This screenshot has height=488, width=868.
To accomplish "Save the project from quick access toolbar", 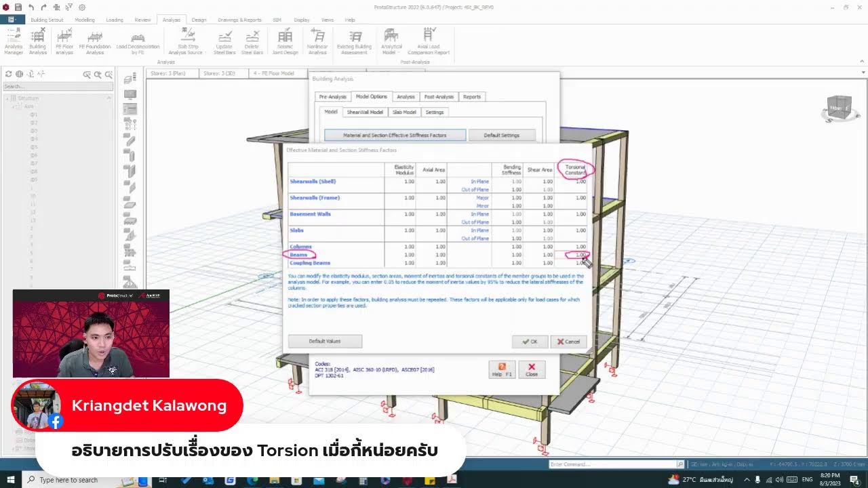I will pos(18,7).
